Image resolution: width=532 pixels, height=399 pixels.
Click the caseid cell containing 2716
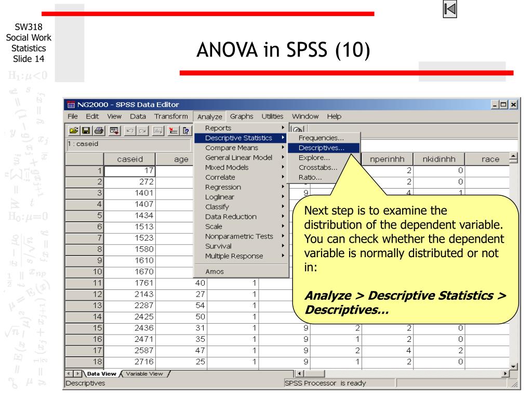pos(129,362)
